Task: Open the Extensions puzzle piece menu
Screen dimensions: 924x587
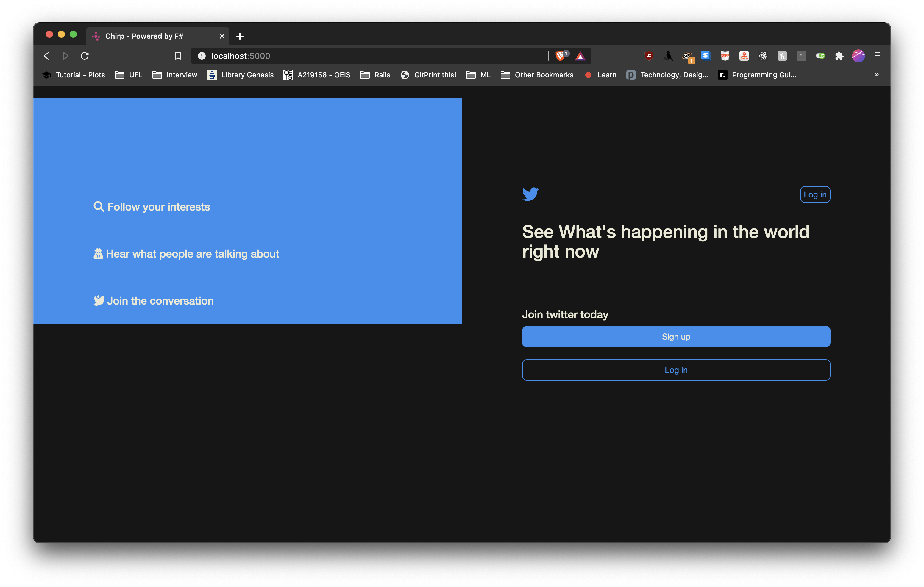Action: [x=839, y=56]
